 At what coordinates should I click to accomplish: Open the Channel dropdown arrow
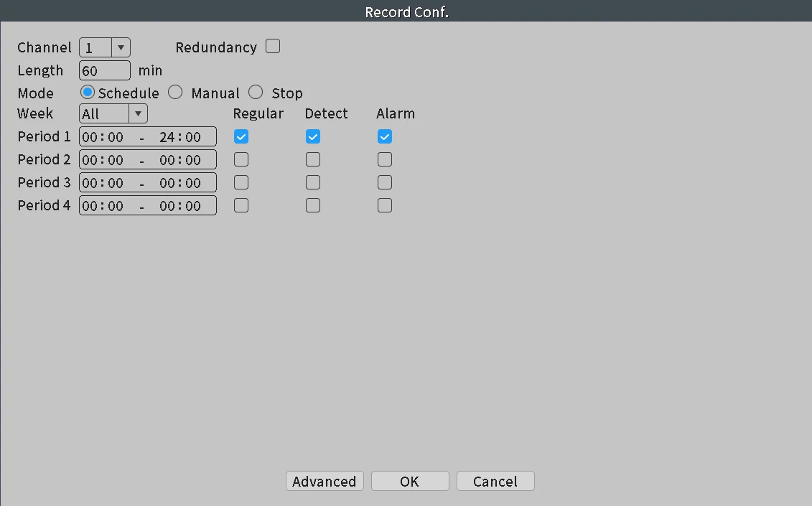[x=121, y=47]
